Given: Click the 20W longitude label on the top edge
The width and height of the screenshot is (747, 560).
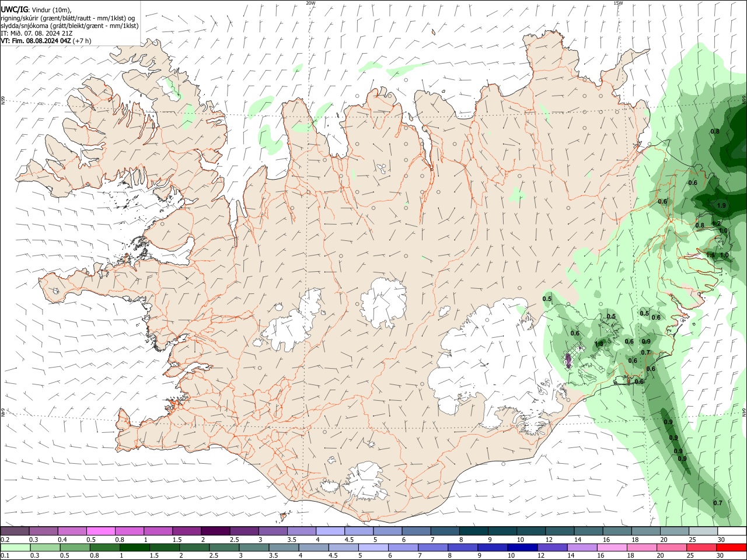Looking at the screenshot, I should tap(310, 3).
